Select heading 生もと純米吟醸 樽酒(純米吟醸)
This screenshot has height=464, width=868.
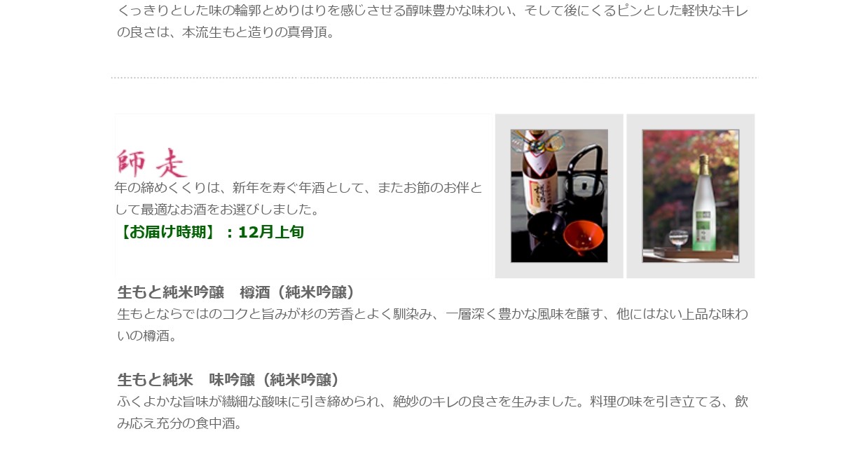click(236, 292)
